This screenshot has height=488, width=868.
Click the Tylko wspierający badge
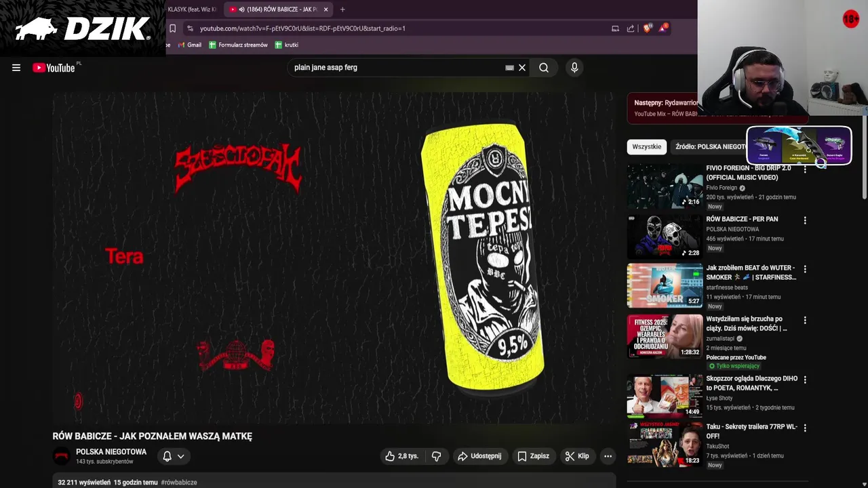[x=733, y=366]
